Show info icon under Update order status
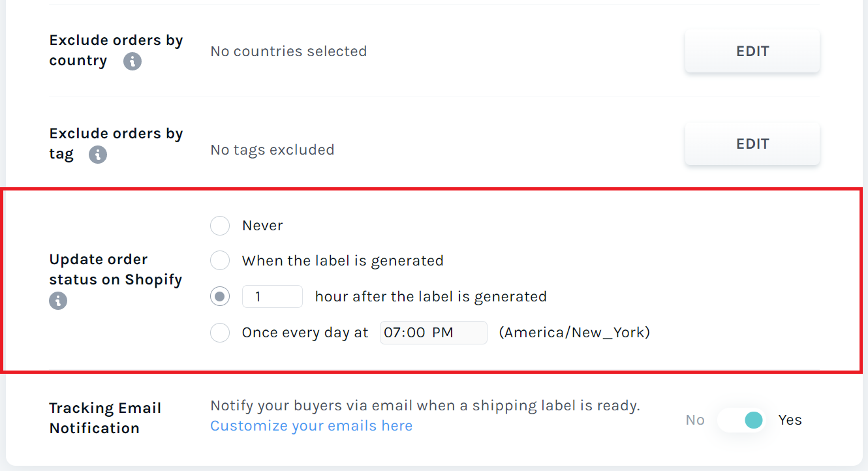The width and height of the screenshot is (868, 471). [58, 301]
